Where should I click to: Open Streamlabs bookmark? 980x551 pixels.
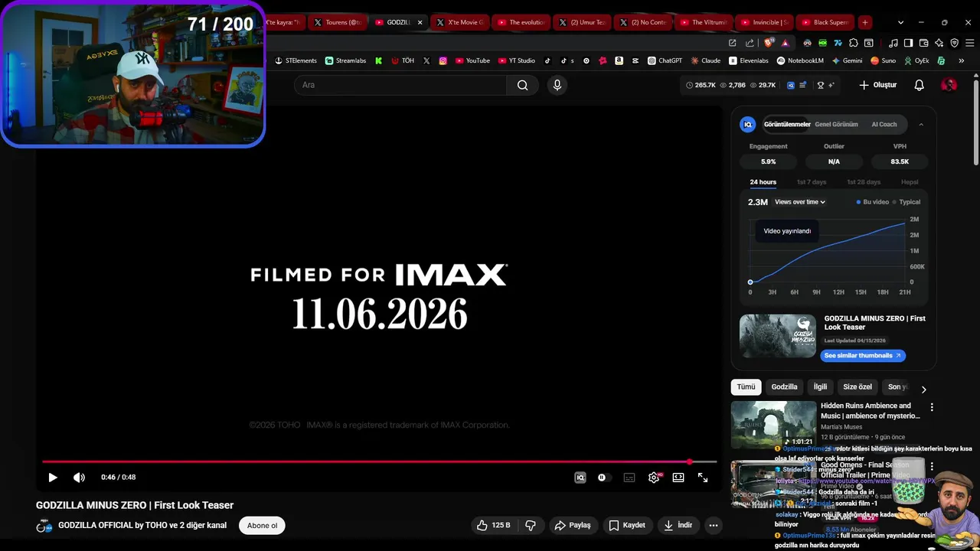coord(346,60)
